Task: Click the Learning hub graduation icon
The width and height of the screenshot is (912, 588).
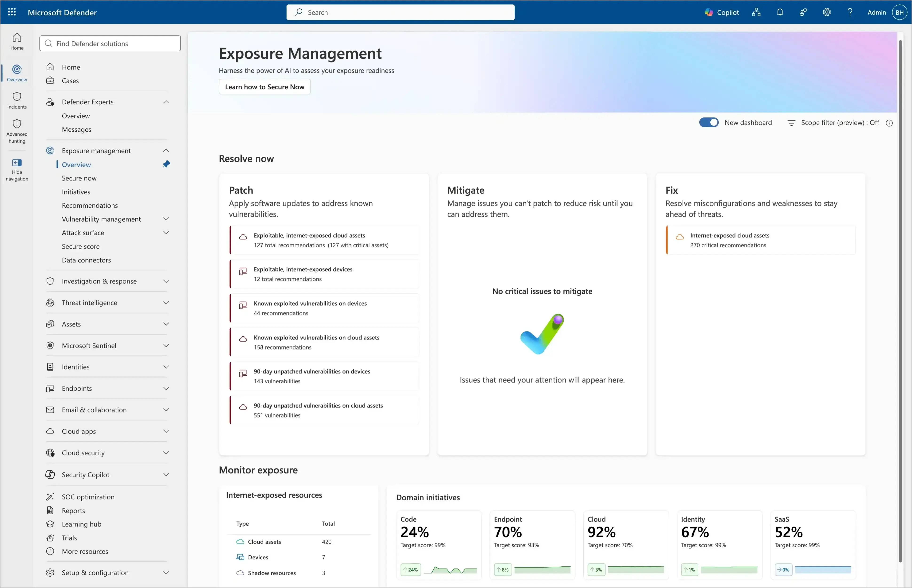Action: tap(50, 524)
